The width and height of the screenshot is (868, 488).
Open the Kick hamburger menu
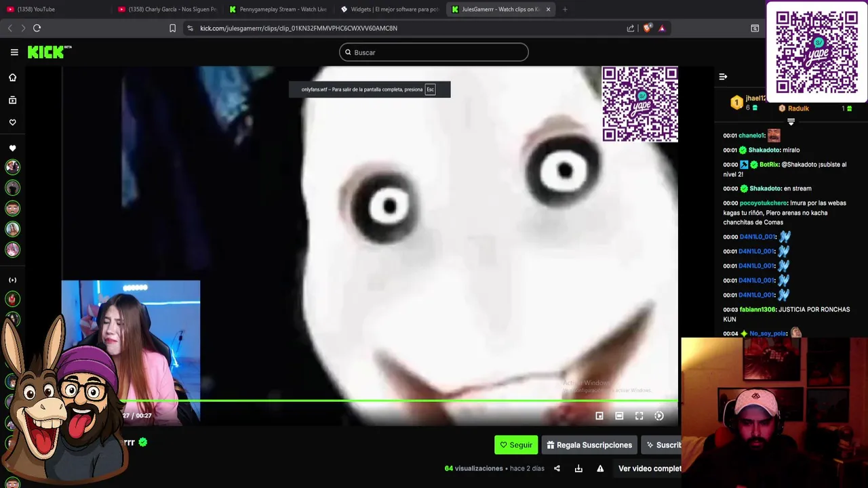14,52
